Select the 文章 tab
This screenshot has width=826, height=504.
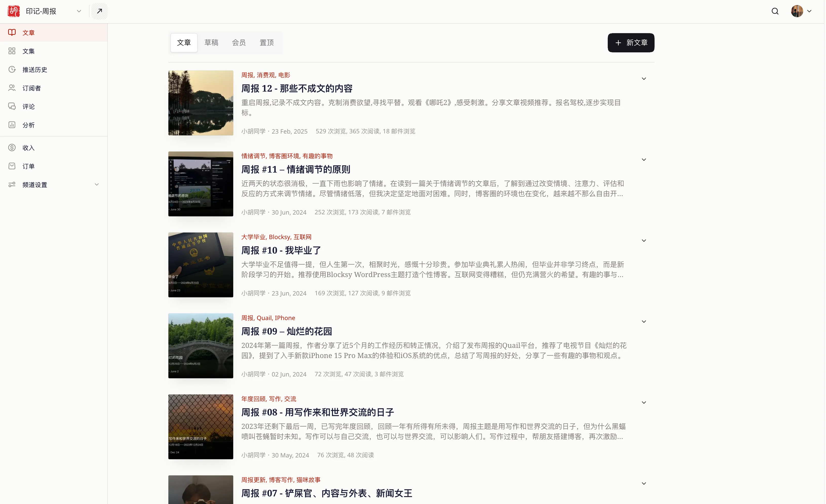click(x=184, y=43)
